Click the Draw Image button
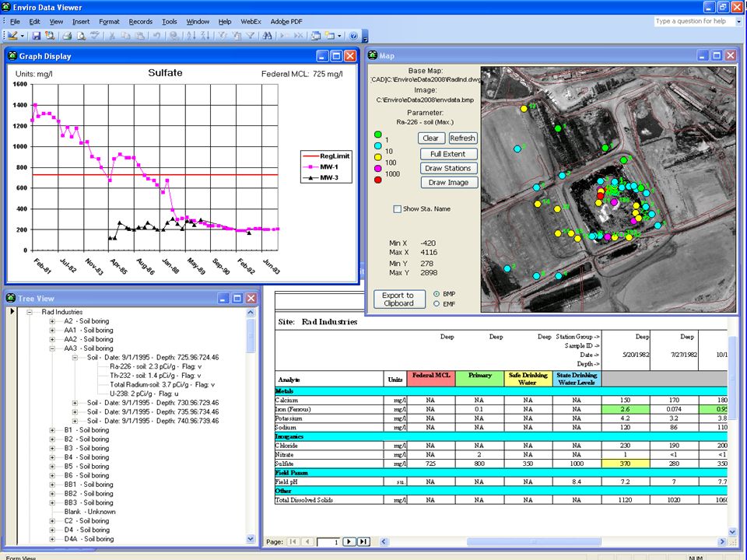Image resolution: width=747 pixels, height=560 pixels. click(448, 182)
